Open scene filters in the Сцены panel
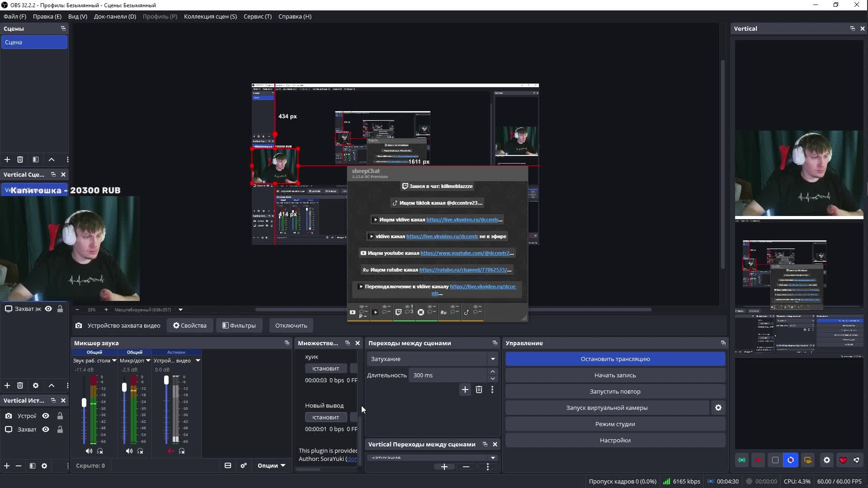 pyautogui.click(x=36, y=160)
